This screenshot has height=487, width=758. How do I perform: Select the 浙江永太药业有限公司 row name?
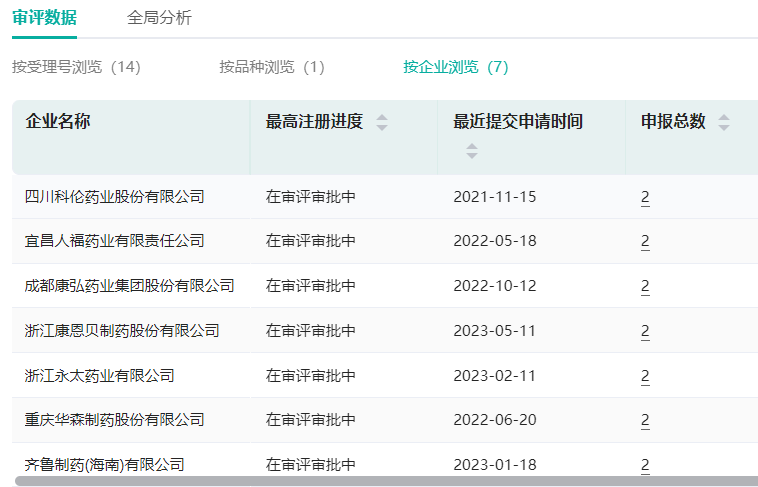point(100,376)
